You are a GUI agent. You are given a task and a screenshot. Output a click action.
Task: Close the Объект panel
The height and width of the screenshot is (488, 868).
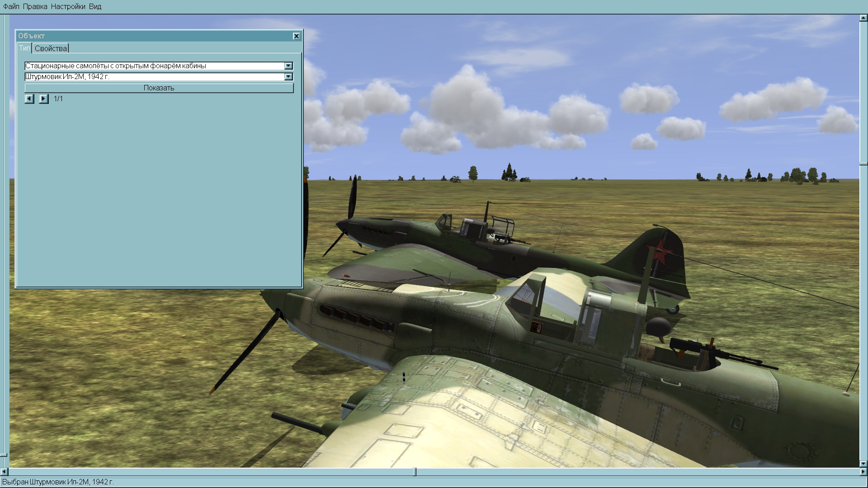[296, 36]
